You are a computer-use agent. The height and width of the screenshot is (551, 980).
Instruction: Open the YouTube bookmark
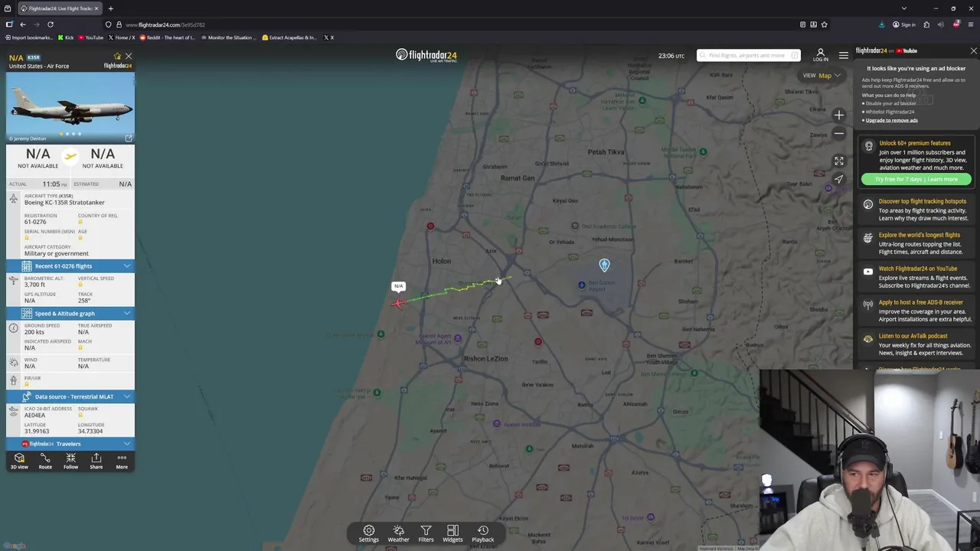pos(90,37)
